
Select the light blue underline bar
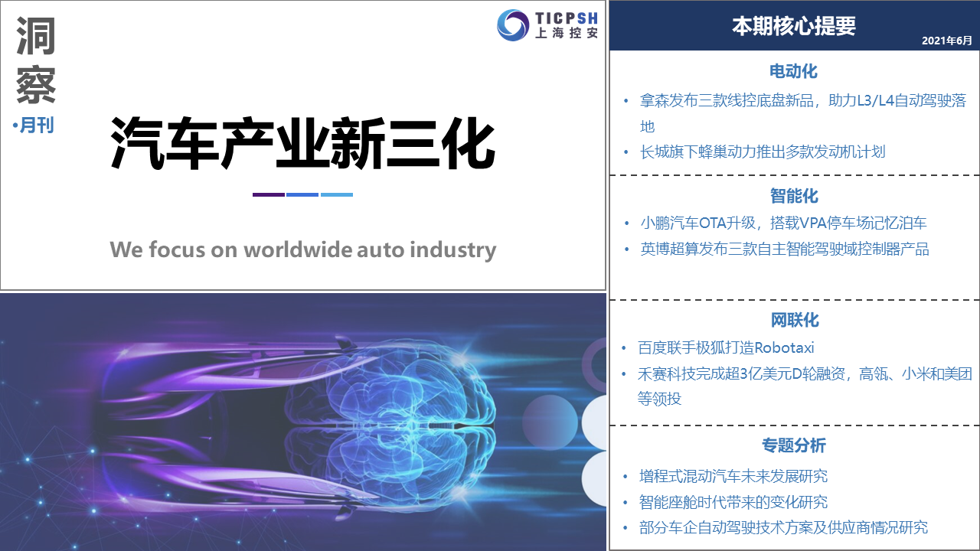pos(336,194)
